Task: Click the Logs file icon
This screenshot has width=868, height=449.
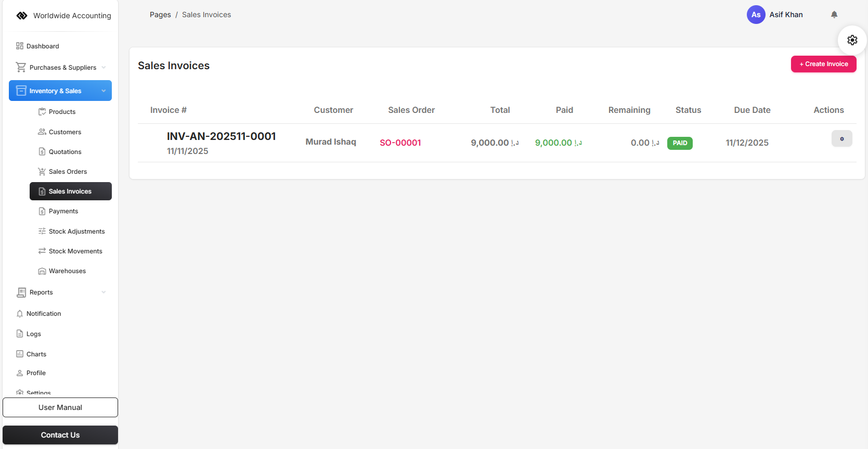Action: pos(20,333)
